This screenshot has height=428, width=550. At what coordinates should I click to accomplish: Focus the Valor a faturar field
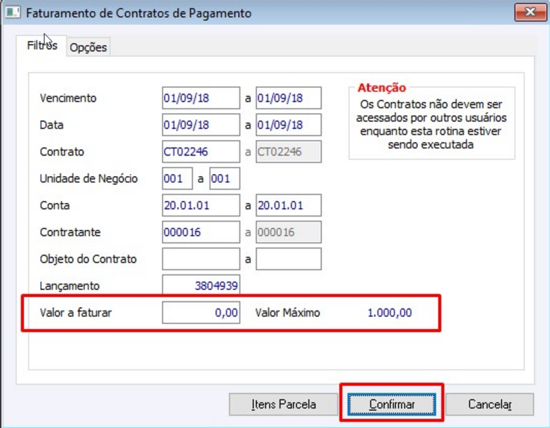[201, 312]
